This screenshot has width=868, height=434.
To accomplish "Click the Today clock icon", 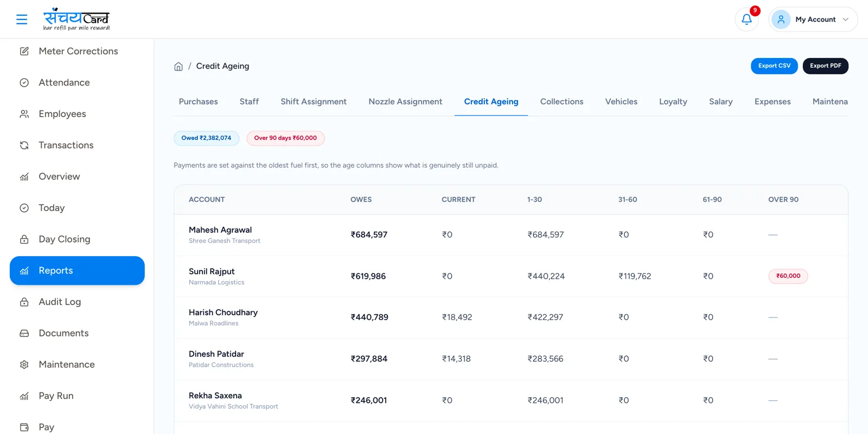I will coord(24,208).
